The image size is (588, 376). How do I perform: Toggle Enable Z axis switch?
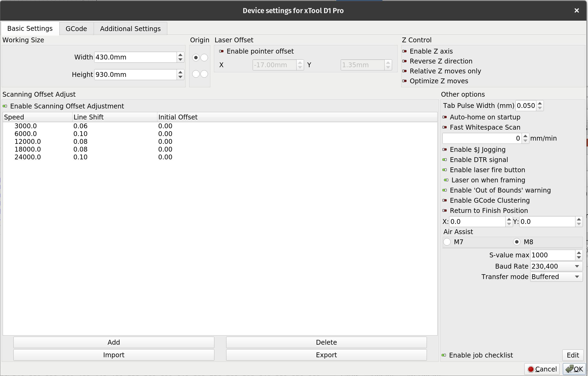click(404, 51)
